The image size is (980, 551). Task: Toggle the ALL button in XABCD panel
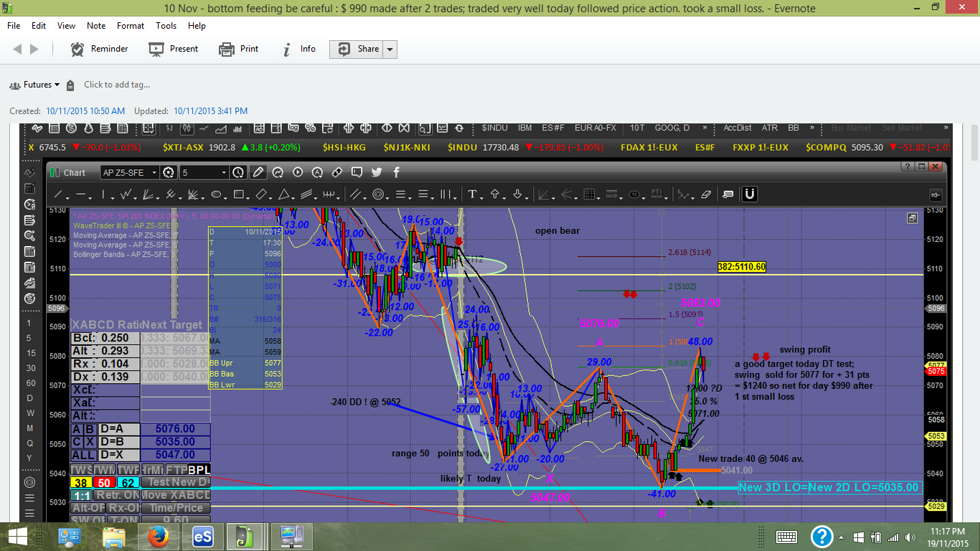point(84,455)
